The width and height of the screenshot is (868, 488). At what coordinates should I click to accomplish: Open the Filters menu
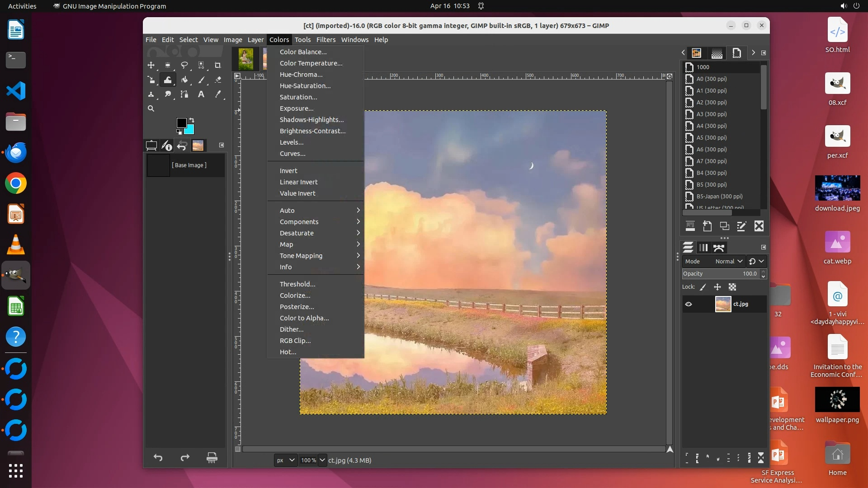(325, 40)
